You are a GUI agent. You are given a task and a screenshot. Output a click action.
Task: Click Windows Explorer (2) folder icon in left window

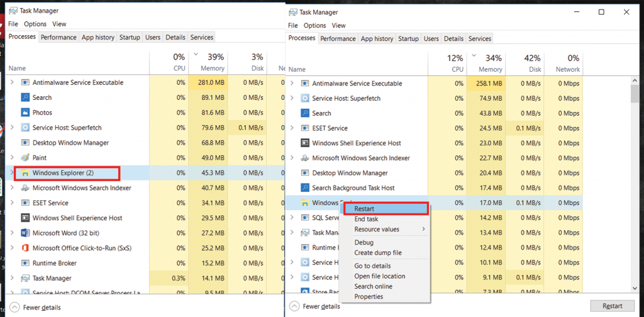pyautogui.click(x=25, y=173)
